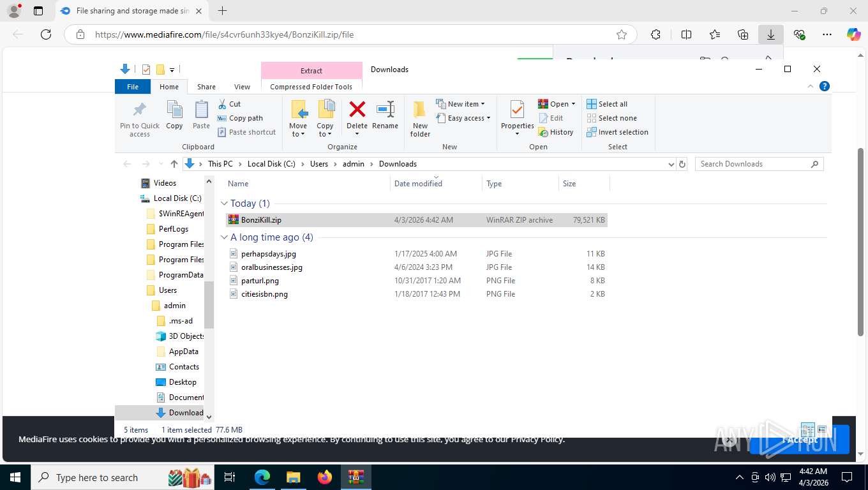The height and width of the screenshot is (490, 868).
Task: Open Explorer help icon
Action: tap(824, 86)
